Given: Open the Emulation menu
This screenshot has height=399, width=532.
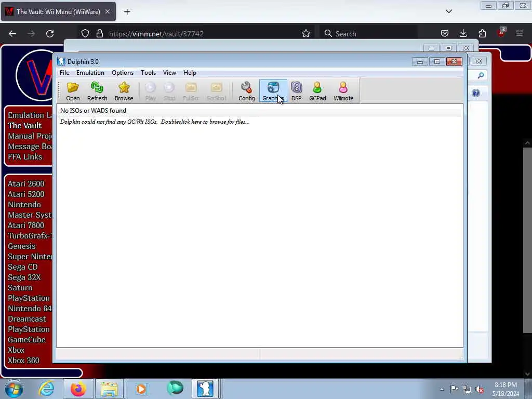Looking at the screenshot, I should point(90,73).
